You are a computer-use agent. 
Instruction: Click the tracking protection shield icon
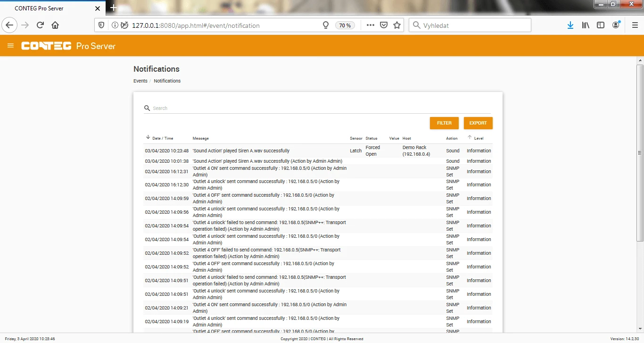coord(101,25)
